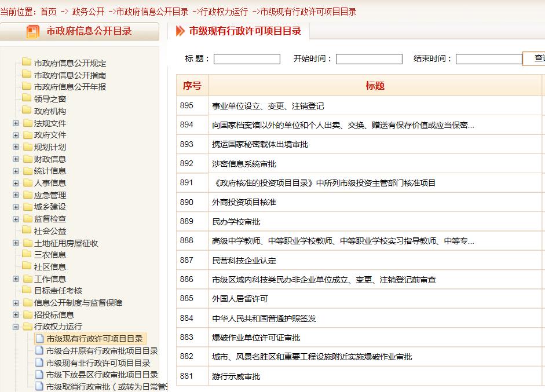Screen dimensions: 545x392
Task: Open 行政权力运行 breadcrumb link
Action: [224, 12]
